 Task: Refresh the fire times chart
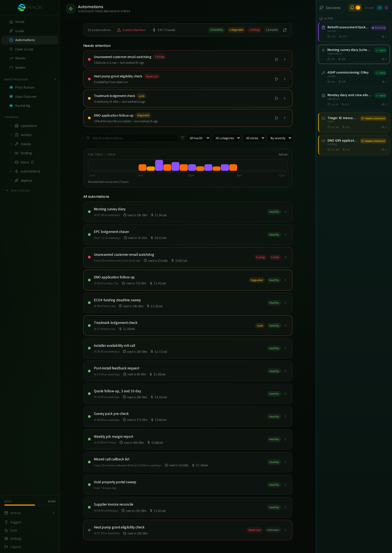point(283,155)
